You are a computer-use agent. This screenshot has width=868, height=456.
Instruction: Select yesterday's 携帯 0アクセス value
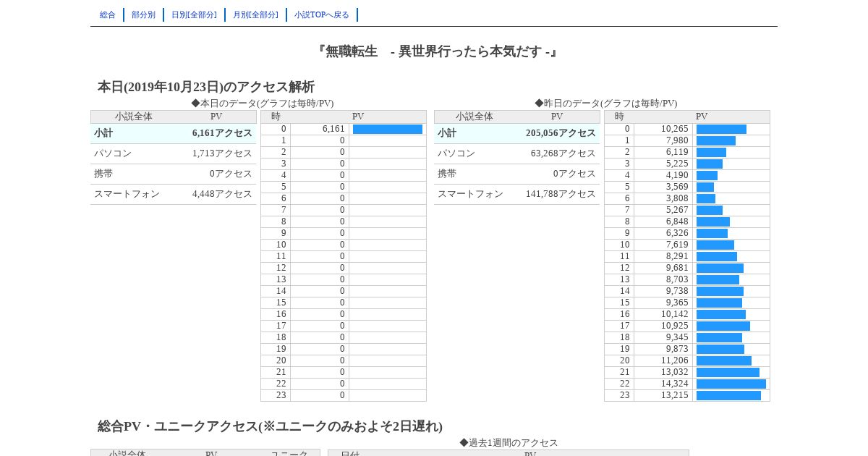[574, 174]
